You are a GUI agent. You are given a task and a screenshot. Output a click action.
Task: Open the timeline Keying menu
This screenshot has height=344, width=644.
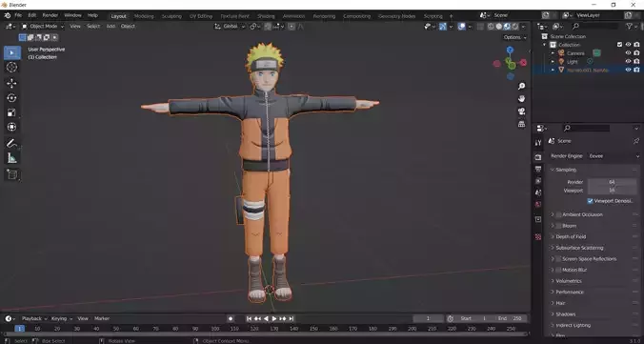coord(61,318)
